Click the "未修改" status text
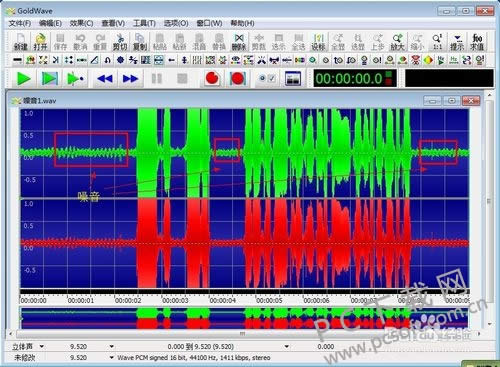500x367 pixels. (24, 358)
